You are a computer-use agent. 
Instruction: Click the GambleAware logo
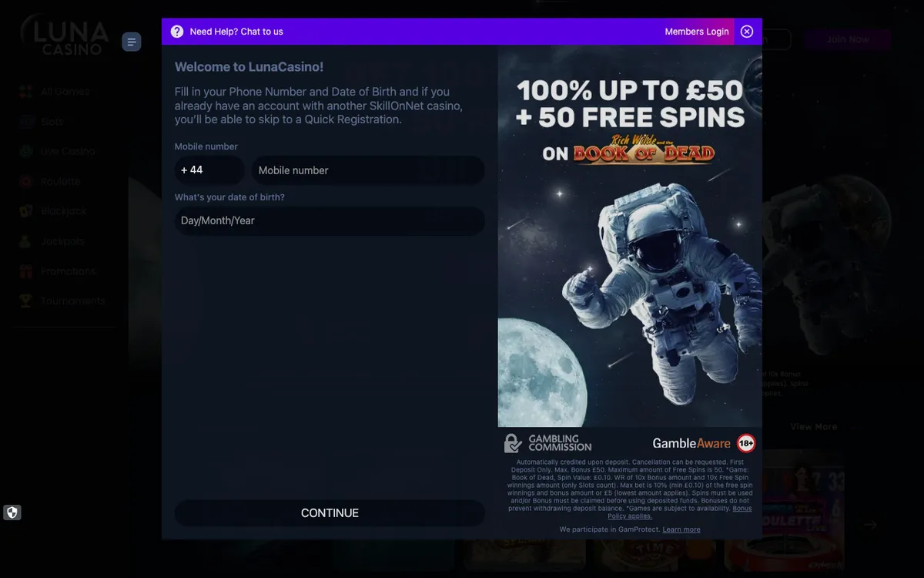point(691,443)
